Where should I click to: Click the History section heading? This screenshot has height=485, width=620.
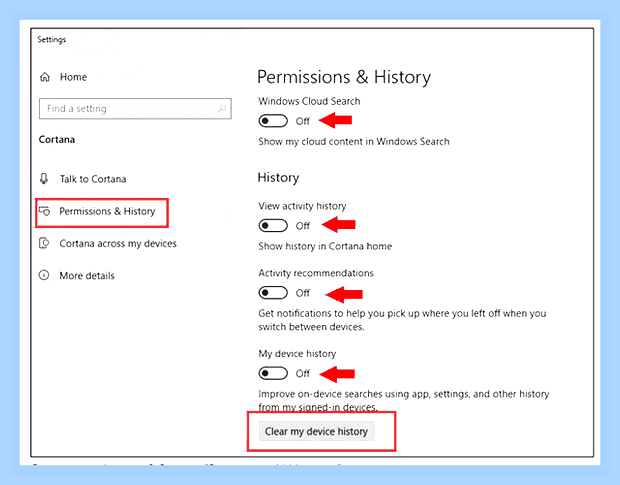coord(278,177)
